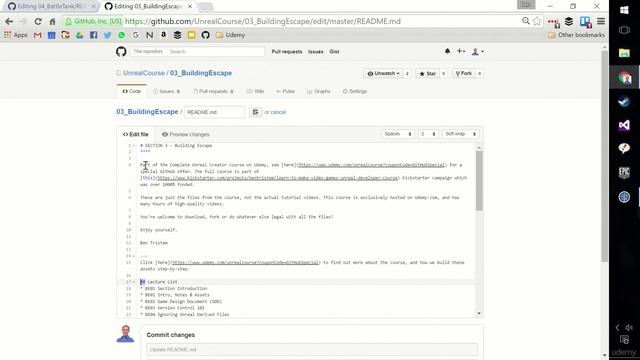This screenshot has height=360, width=640.
Task: Open the Facebook bookmark icon
Action: (93, 35)
